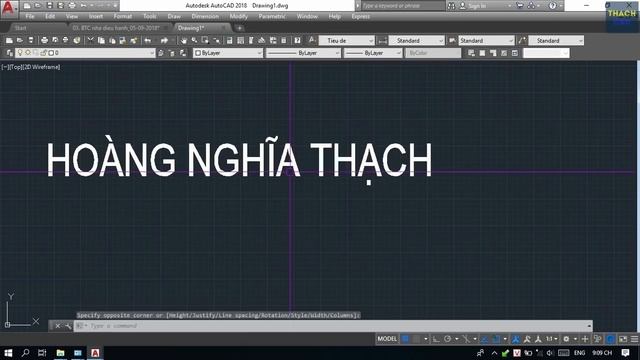Open the dimension style Standard dropdown
Screen dimensions: 640x360
point(440,40)
